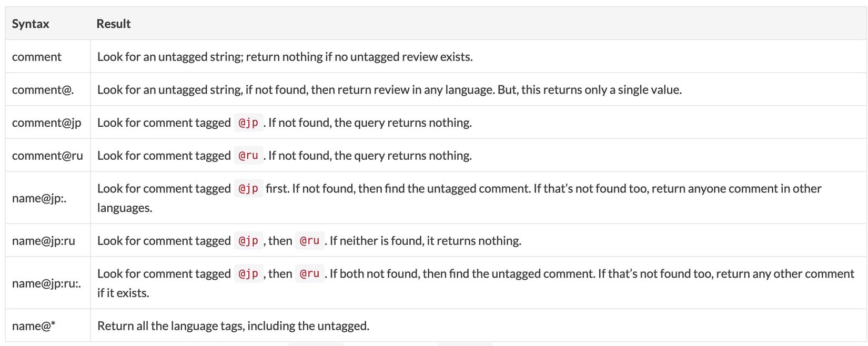Click the @ru code tag in comment@ru row
868x346 pixels.
point(248,156)
